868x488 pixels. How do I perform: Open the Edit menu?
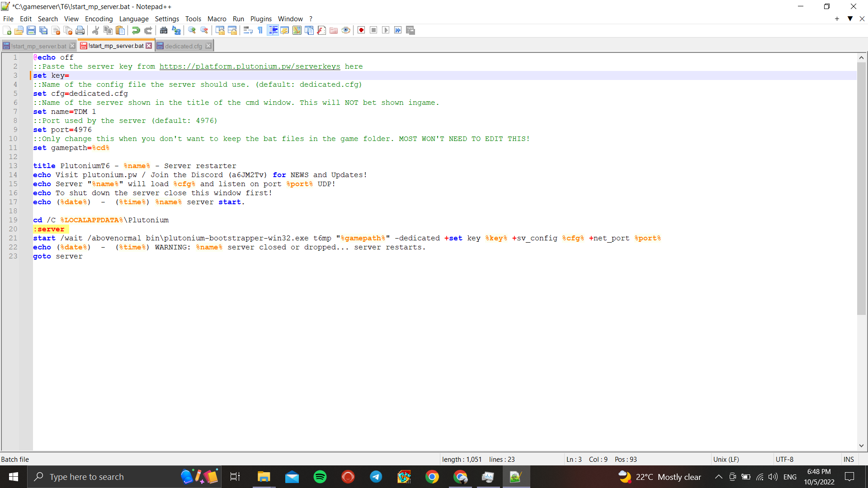[x=26, y=19]
